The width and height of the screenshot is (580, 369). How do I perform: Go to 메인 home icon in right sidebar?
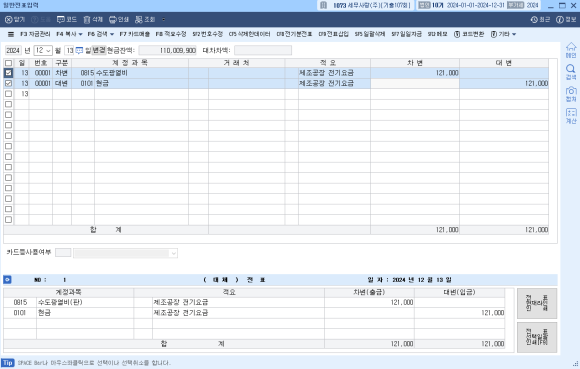[571, 47]
